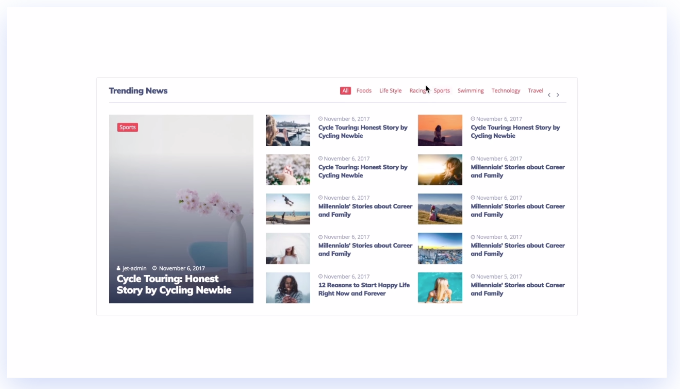Click the next arrow beside category tabs
This screenshot has height=389, width=680.
pos(558,95)
